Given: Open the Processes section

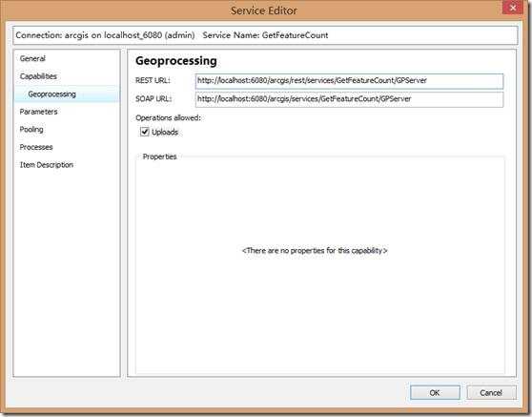Looking at the screenshot, I should pyautogui.click(x=36, y=147).
